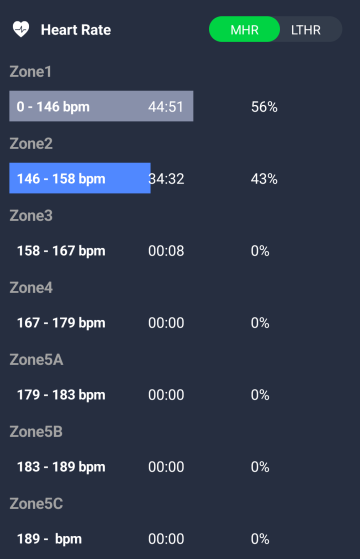The height and width of the screenshot is (559, 360).
Task: Click the Zone4 label
Action: pos(31,288)
